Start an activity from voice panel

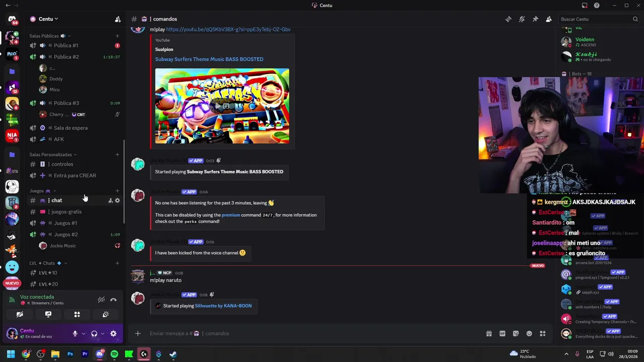[77, 314]
